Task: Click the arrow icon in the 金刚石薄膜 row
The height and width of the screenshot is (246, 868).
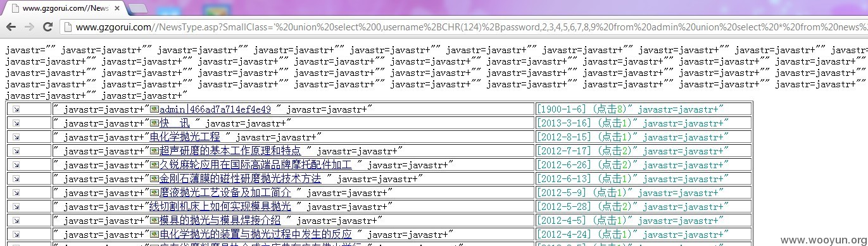Action: click(16, 178)
